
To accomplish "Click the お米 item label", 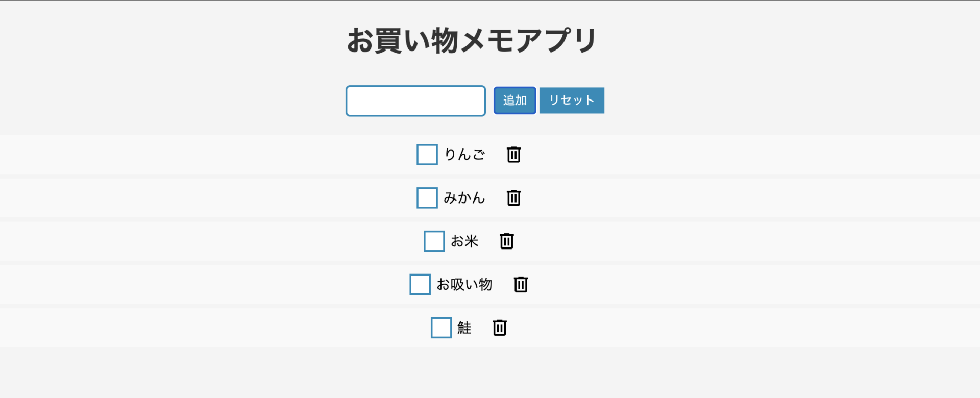I will 464,241.
